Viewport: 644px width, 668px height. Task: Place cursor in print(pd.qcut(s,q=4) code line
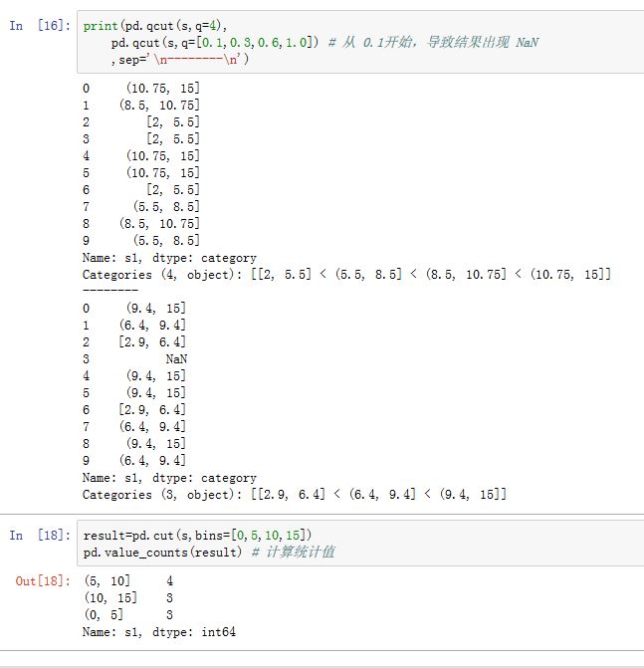[x=149, y=26]
